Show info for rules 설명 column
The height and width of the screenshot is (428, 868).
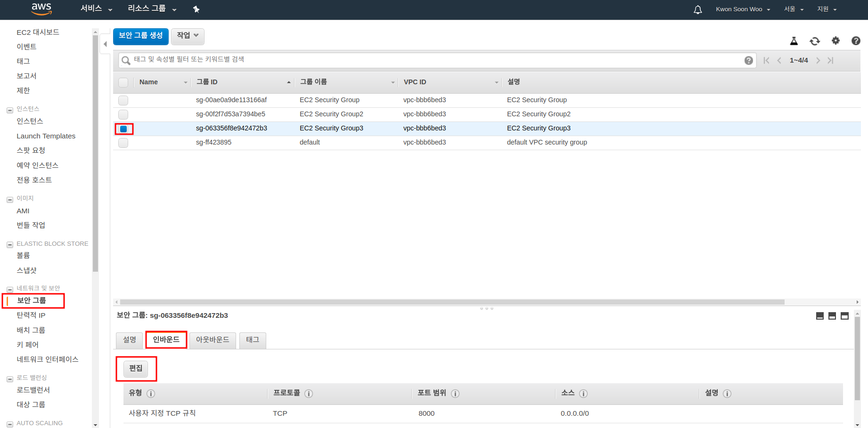click(x=727, y=394)
